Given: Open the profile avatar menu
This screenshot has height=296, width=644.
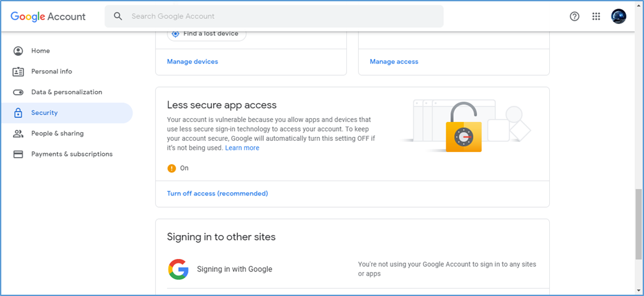Looking at the screenshot, I should tap(619, 16).
